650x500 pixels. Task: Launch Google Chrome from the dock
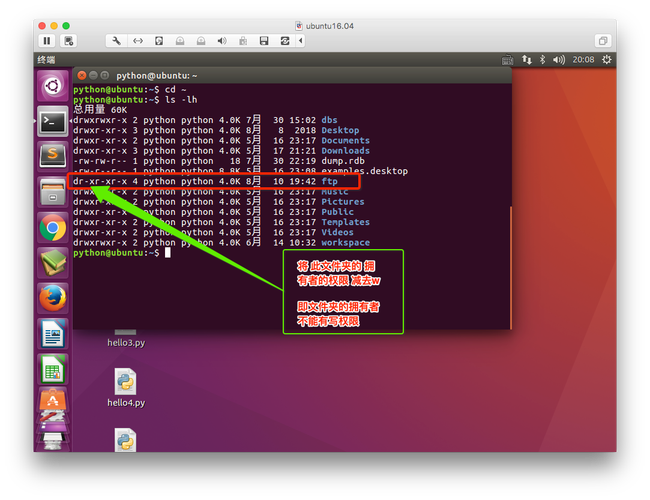click(52, 228)
